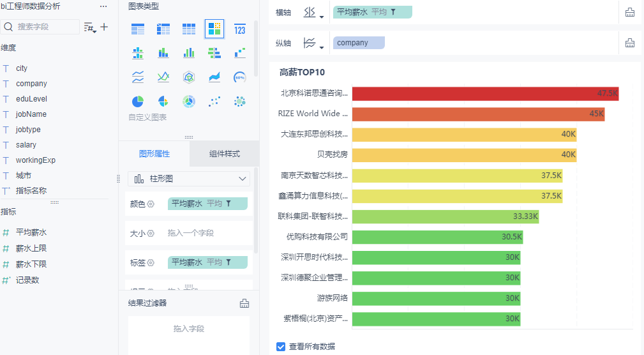The width and height of the screenshot is (644, 355).
Task: Select the company dimension field in list
Action: tap(31, 84)
